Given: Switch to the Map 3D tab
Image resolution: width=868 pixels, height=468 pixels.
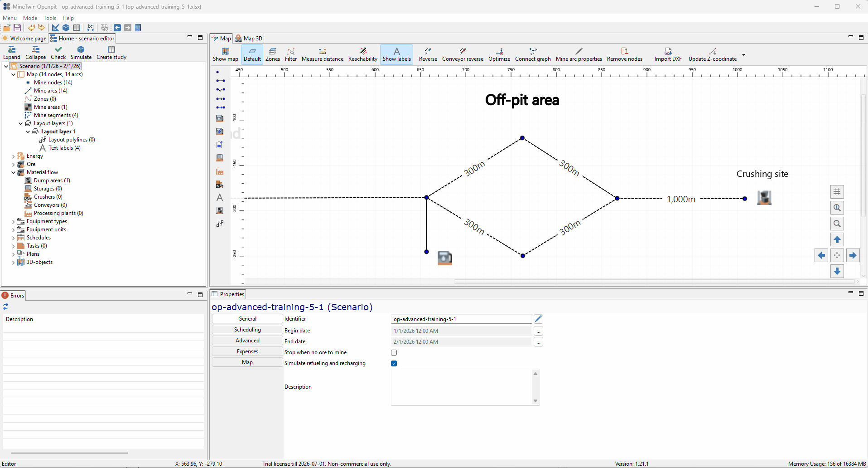Looking at the screenshot, I should 249,39.
